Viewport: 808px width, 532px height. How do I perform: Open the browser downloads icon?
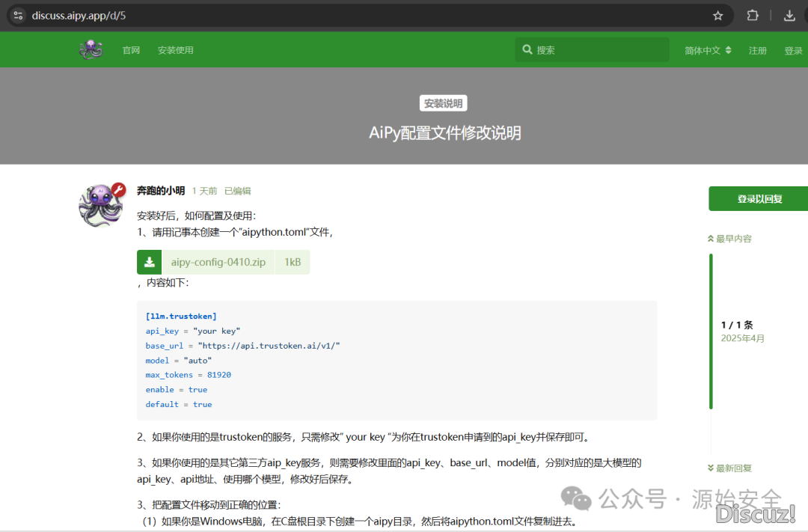click(x=789, y=16)
